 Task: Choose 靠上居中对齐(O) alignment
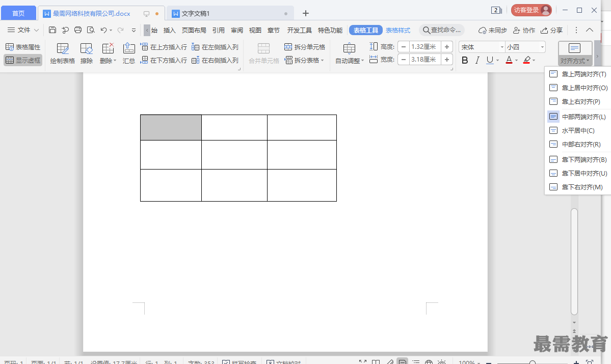(x=578, y=88)
